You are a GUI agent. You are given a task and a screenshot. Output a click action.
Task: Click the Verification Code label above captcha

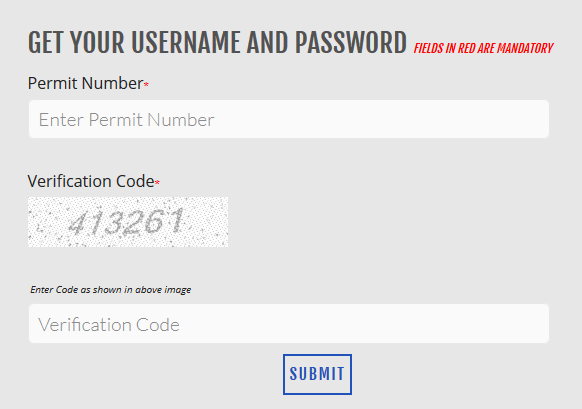(x=91, y=181)
